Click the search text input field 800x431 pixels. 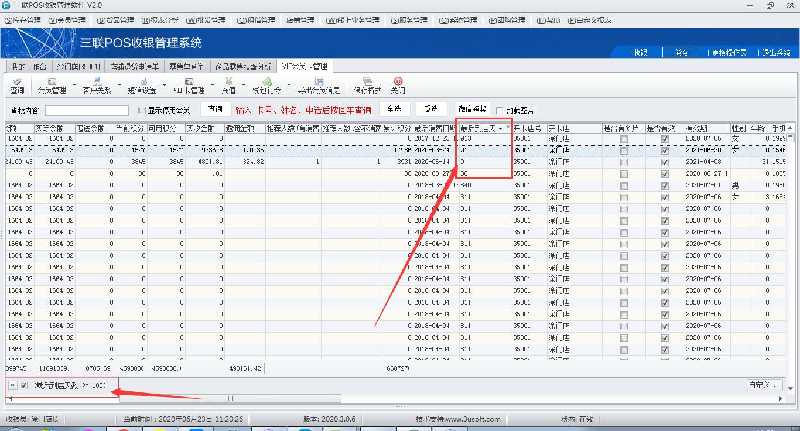point(87,110)
